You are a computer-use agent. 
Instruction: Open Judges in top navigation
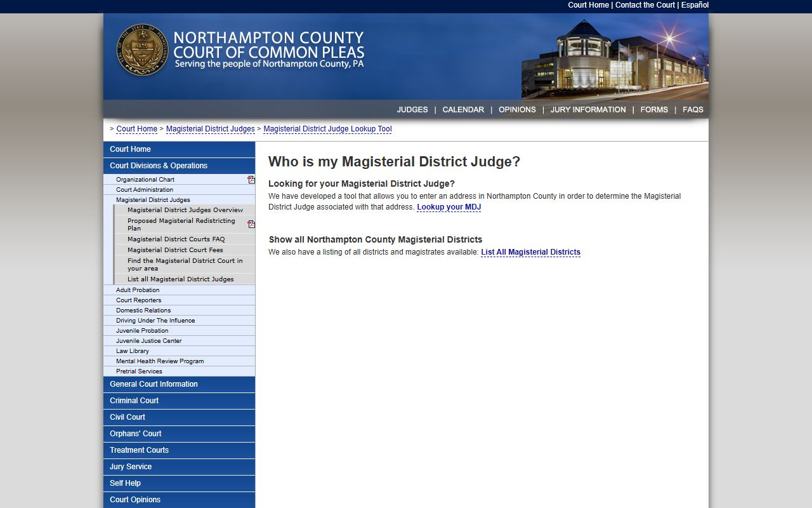[x=412, y=110]
